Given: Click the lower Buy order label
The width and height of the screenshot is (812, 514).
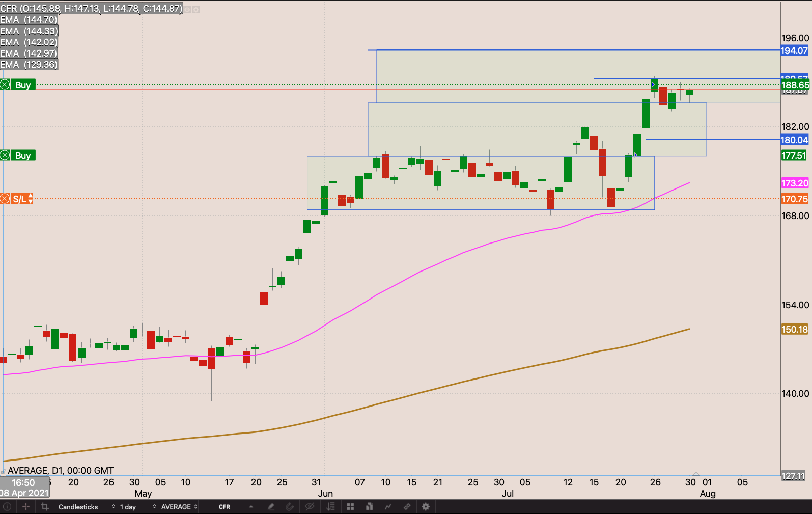Looking at the screenshot, I should 23,156.
